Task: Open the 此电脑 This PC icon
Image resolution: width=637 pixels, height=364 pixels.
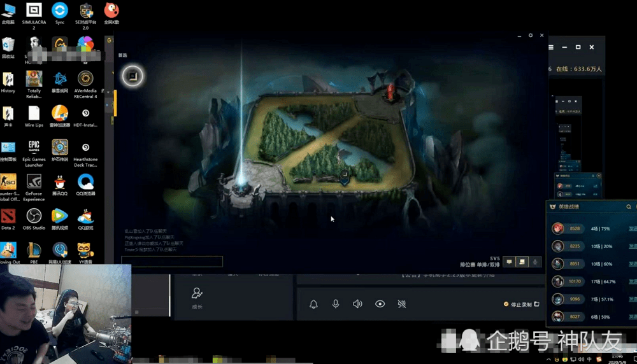Action: pos(8,13)
